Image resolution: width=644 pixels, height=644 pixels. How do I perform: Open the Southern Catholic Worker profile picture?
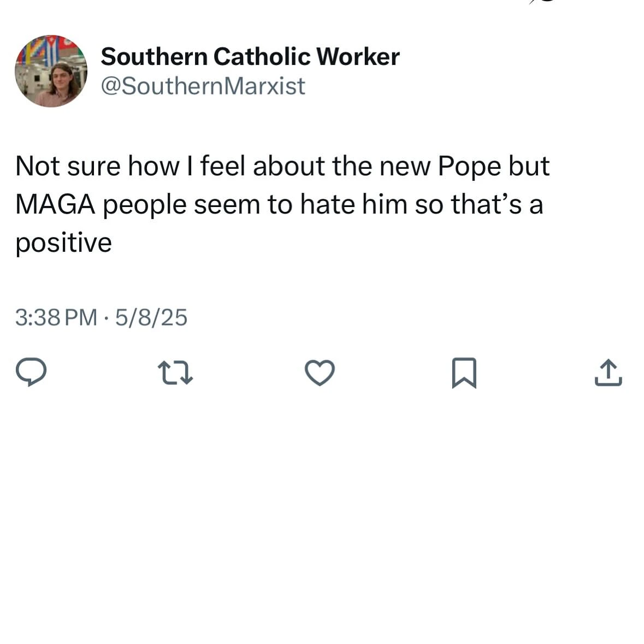pos(51,71)
